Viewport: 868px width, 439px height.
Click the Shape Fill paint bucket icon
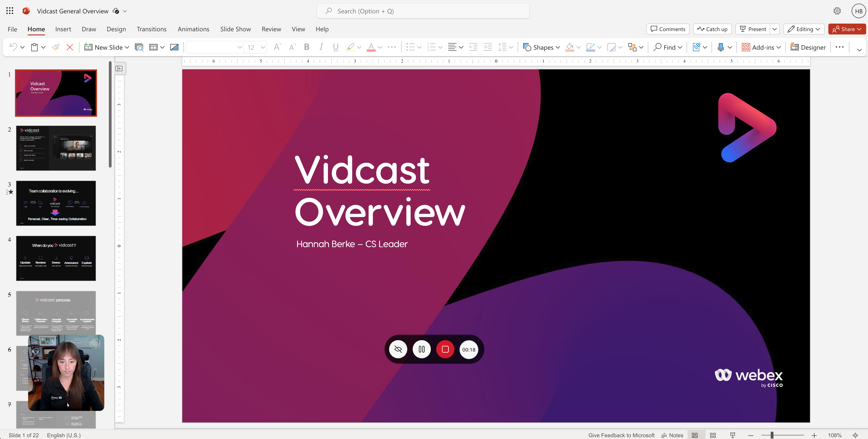570,47
